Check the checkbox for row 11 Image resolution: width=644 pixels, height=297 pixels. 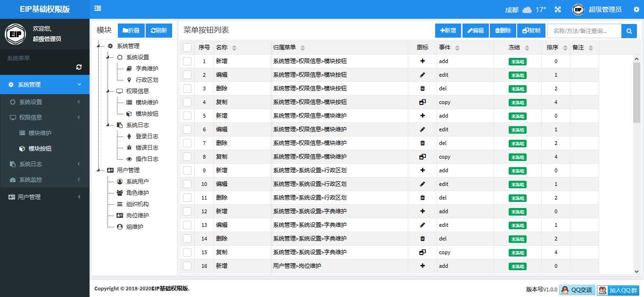(x=187, y=198)
